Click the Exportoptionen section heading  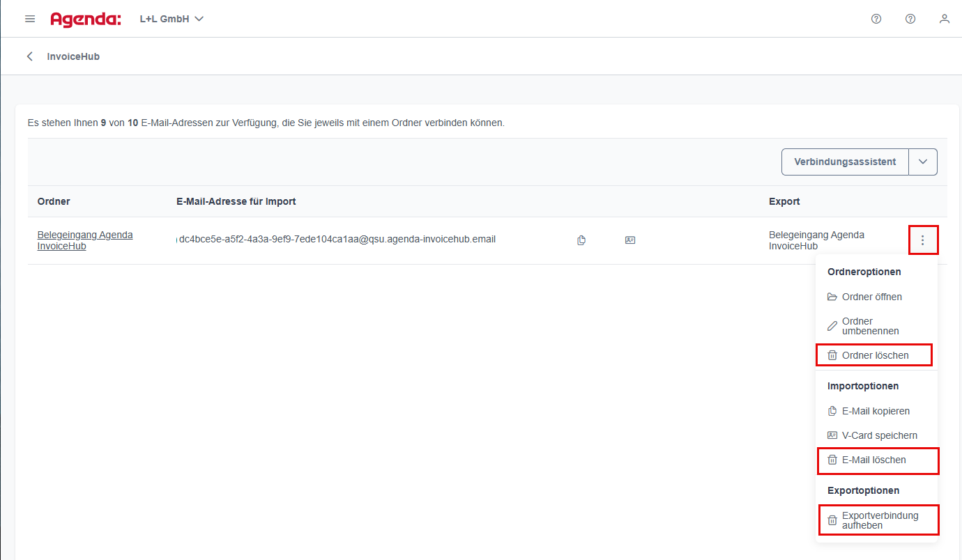pyautogui.click(x=864, y=490)
